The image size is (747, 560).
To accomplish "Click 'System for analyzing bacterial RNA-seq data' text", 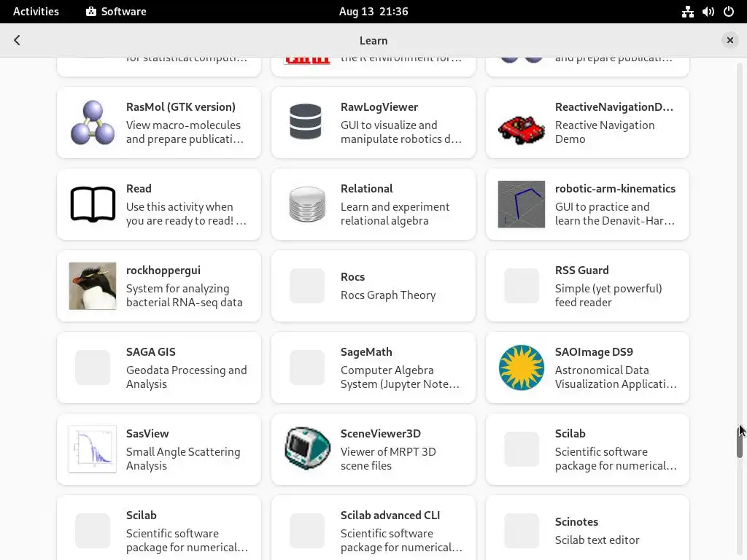I will pyautogui.click(x=185, y=295).
